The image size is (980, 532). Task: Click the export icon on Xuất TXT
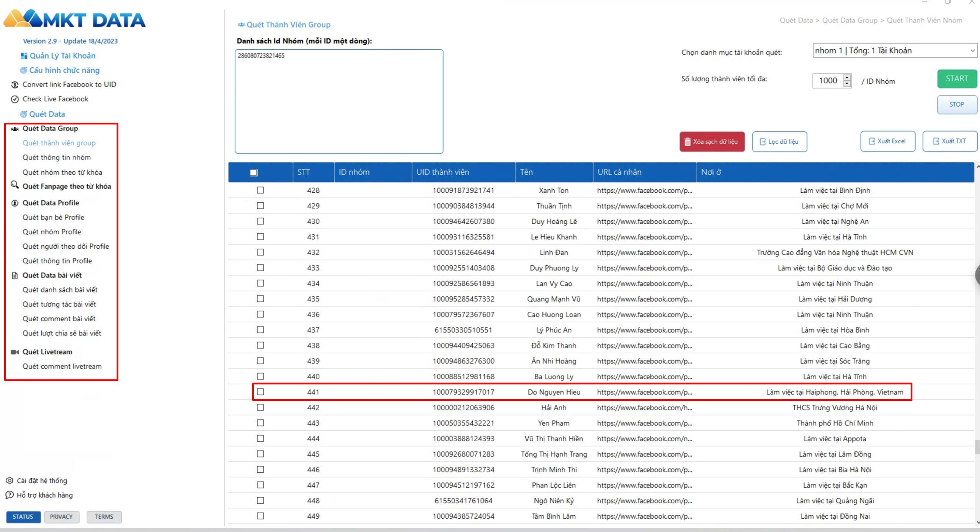coord(936,141)
